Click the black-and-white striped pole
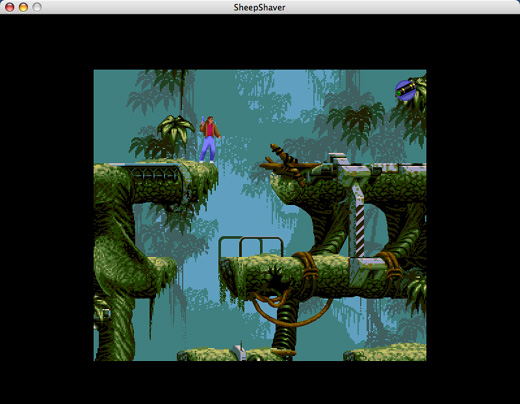Screen dimensions: 520x404 coord(360,230)
